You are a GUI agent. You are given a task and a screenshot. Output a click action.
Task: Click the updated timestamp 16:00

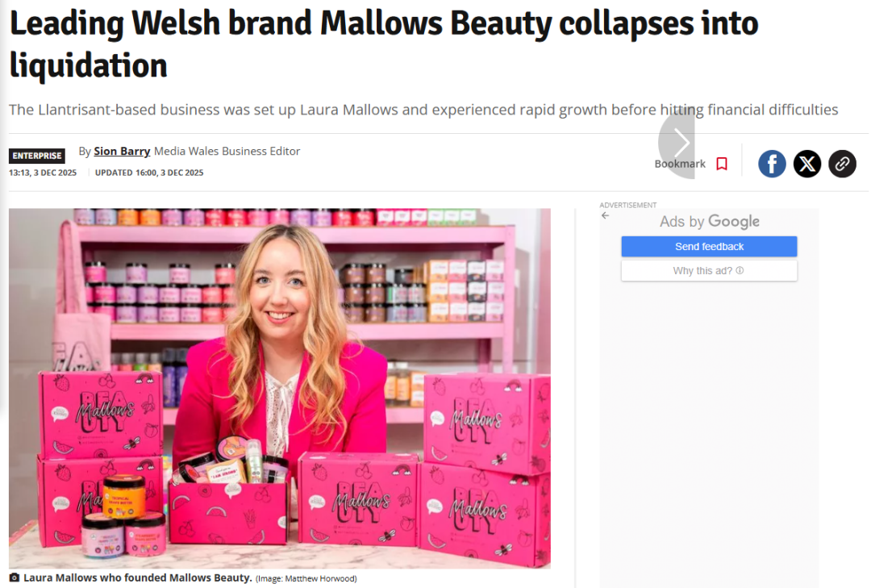pos(149,173)
